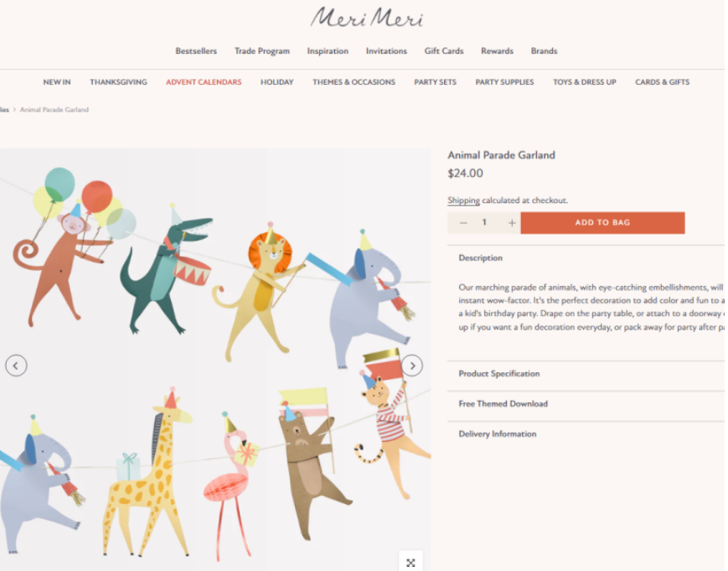Advance to the next product image
Screen dimensions: 728x571
(x=412, y=366)
